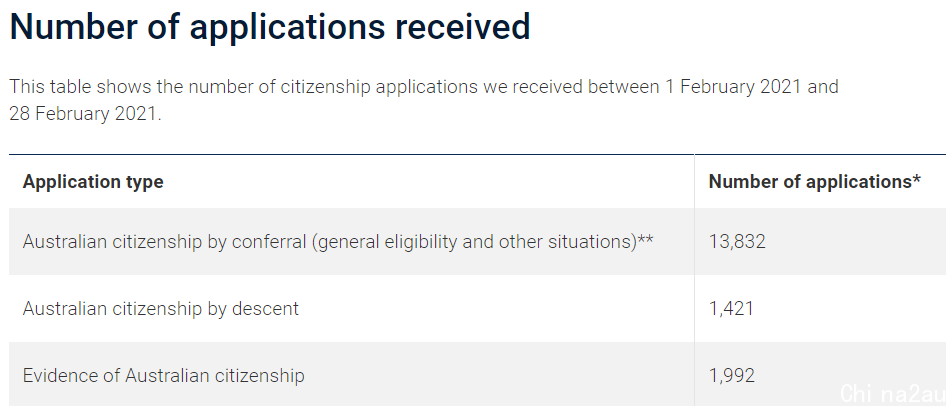Click the 'Application type' column header

click(x=93, y=181)
